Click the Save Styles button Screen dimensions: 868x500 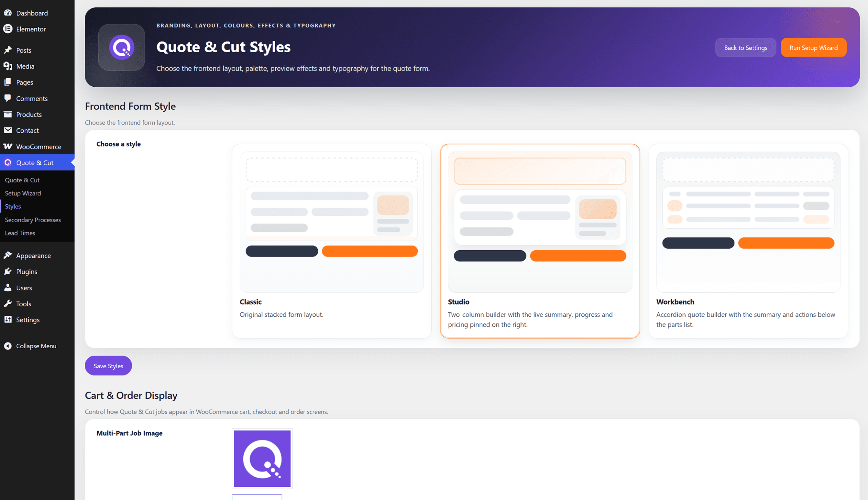[x=108, y=366]
